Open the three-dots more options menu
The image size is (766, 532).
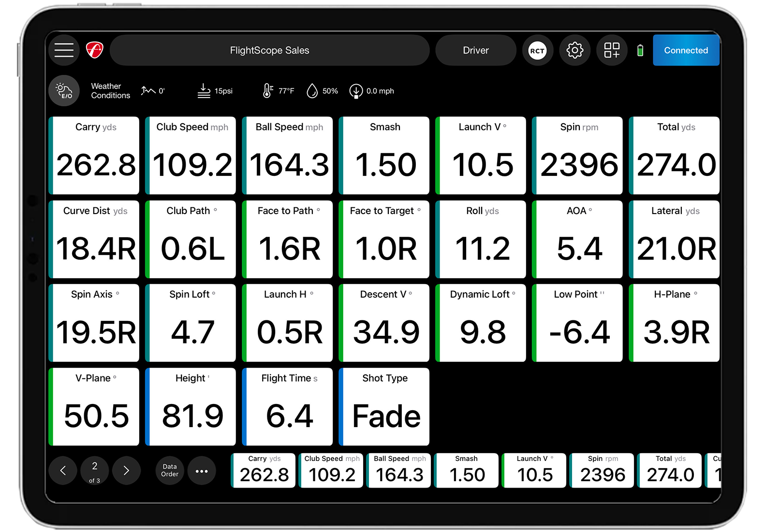[202, 470]
